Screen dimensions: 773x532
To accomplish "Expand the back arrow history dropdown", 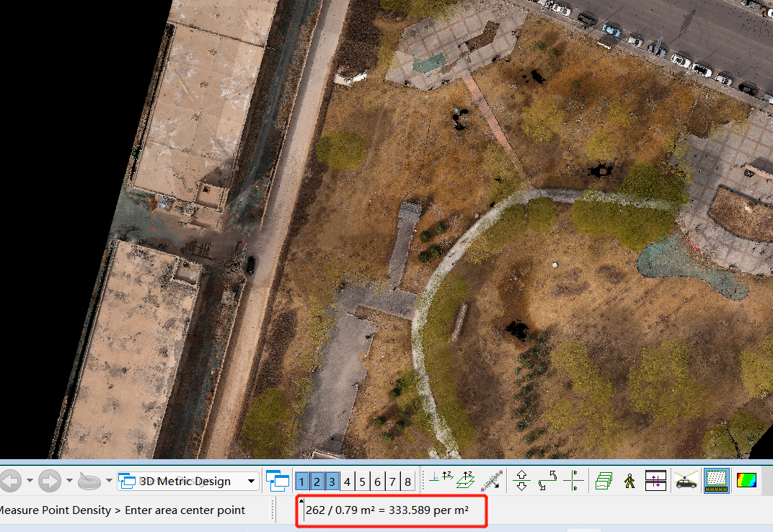I will click(30, 481).
